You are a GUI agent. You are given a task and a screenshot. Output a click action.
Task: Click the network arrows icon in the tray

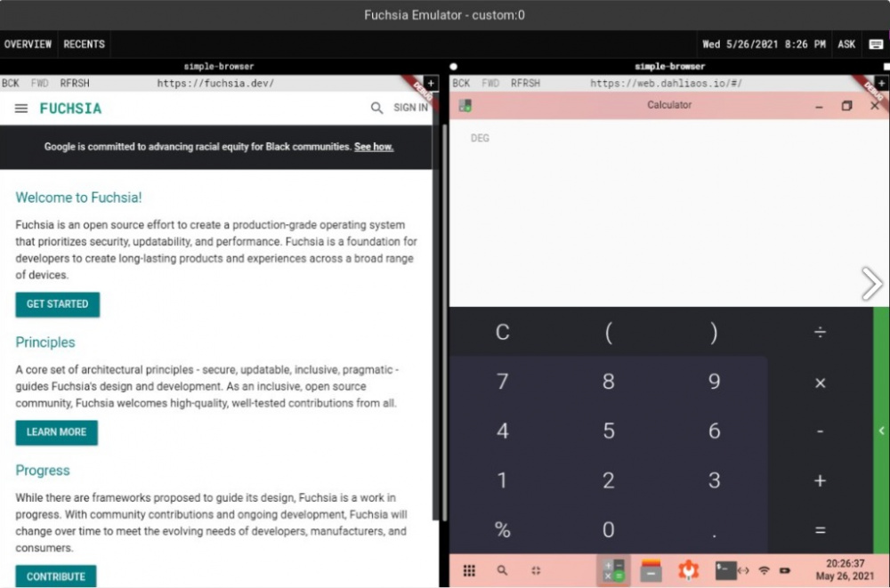click(743, 570)
